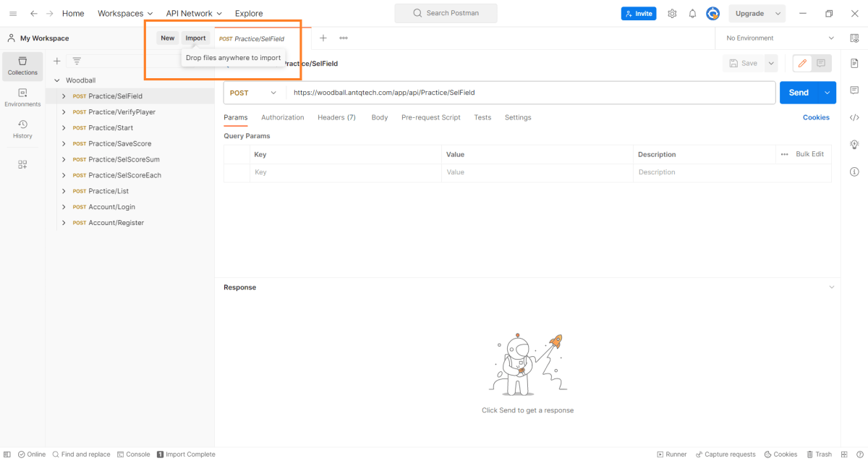
Task: Open query params options ellipsis
Action: 784,154
